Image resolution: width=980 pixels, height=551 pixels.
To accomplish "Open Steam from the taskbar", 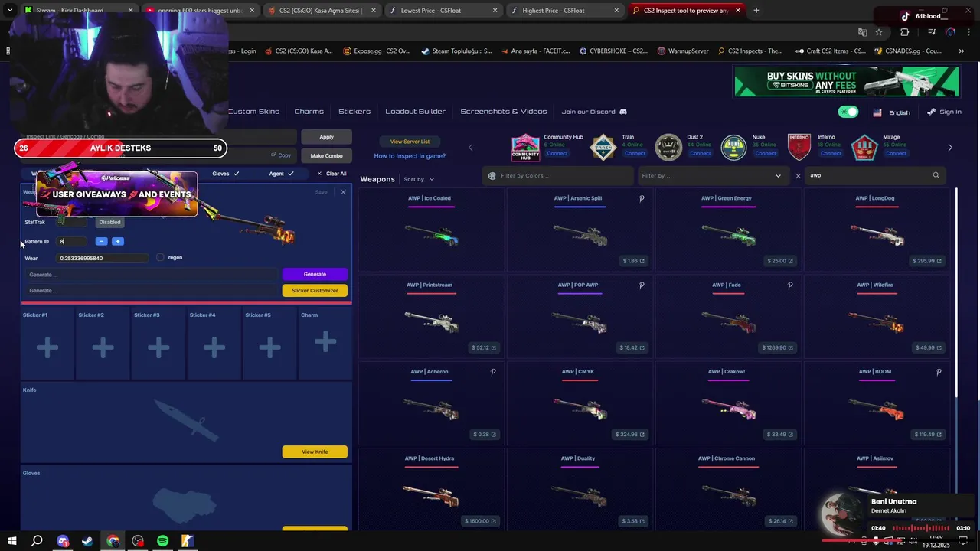I will [87, 541].
